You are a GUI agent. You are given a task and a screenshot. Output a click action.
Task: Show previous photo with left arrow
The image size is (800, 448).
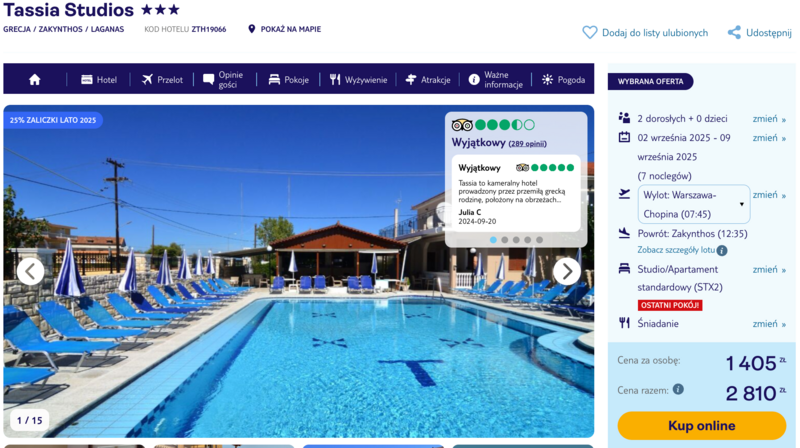(31, 271)
